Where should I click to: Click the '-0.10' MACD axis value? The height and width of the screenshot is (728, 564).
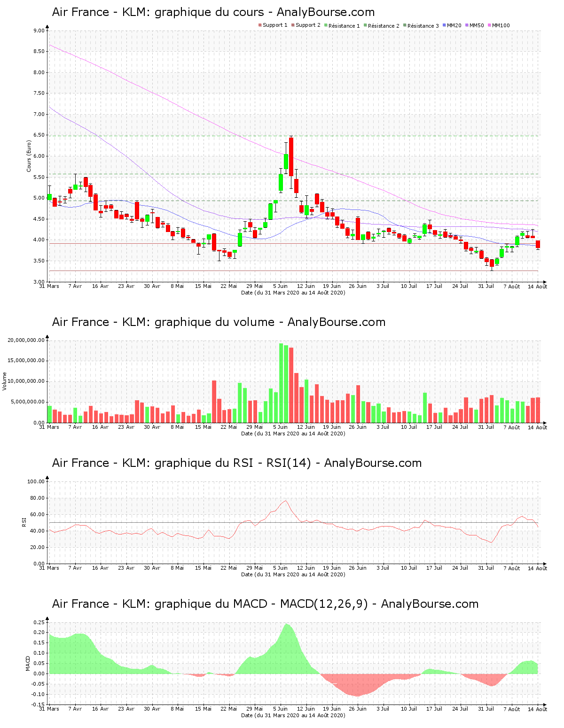point(38,695)
